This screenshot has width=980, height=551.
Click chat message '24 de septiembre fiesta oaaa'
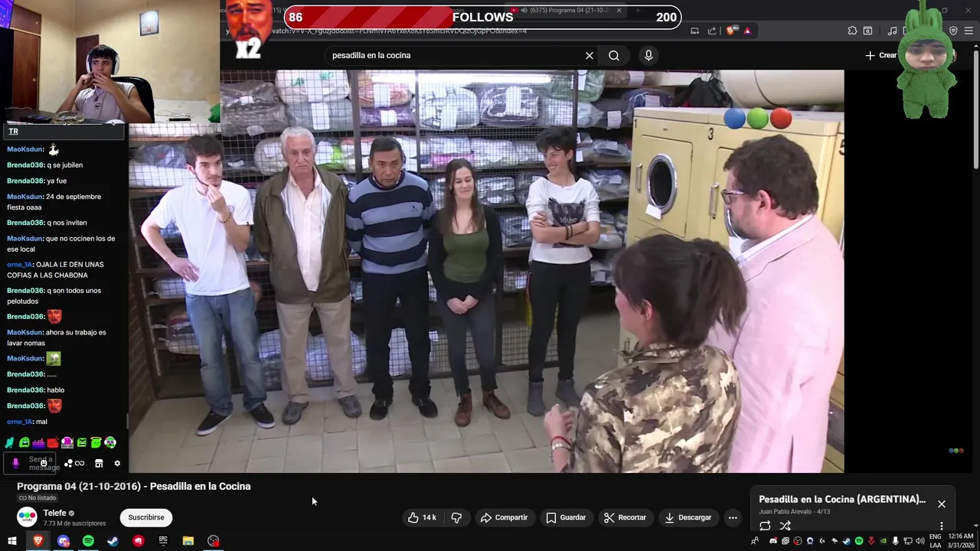tap(54, 202)
